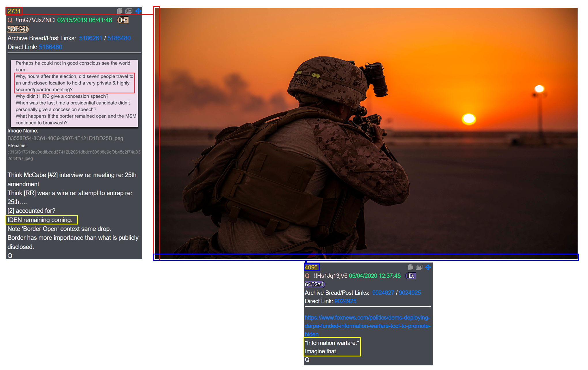Click the text 'Imagine that.'

pyautogui.click(x=321, y=351)
